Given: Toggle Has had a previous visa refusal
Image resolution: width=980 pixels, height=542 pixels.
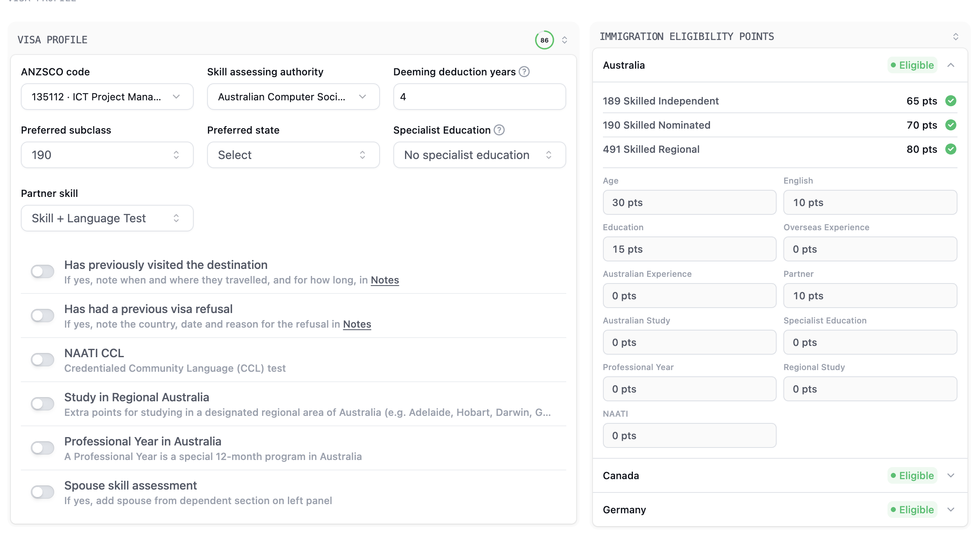Looking at the screenshot, I should pos(42,316).
